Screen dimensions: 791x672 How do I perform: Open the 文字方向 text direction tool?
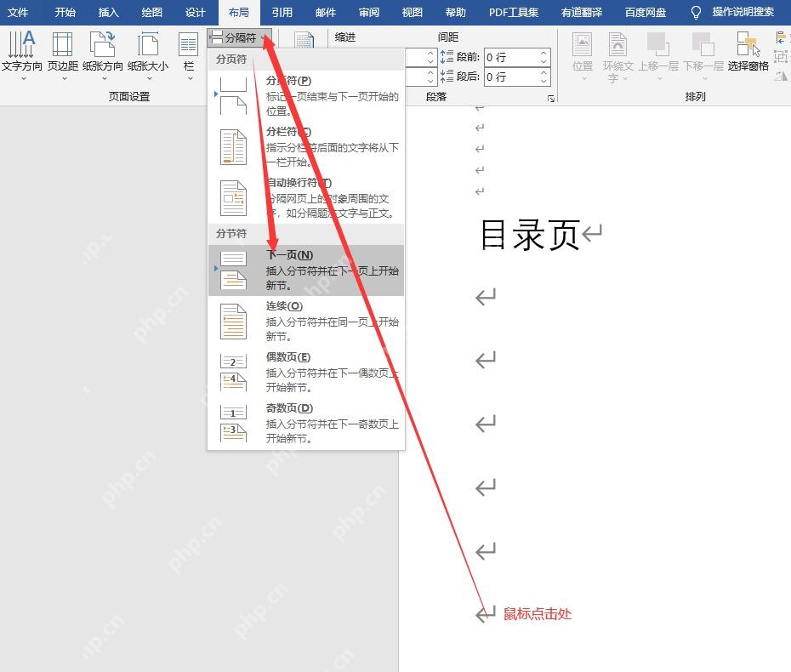pos(22,55)
